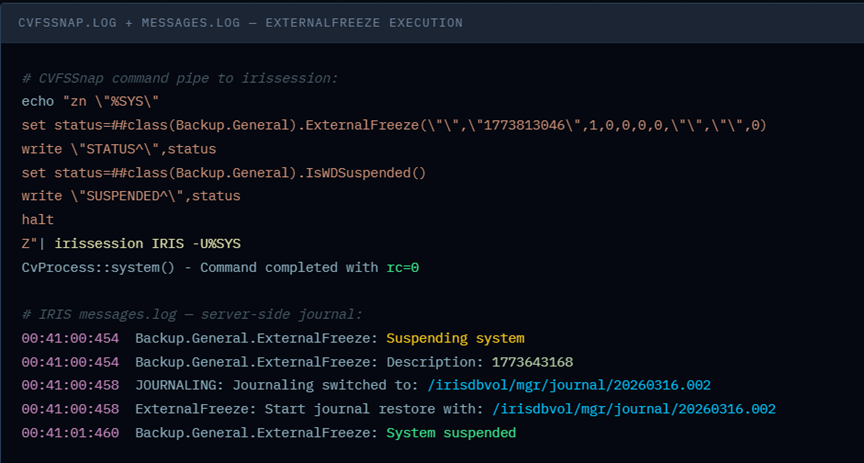Click the halt command line
The height and width of the screenshot is (463, 864).
pyautogui.click(x=38, y=218)
